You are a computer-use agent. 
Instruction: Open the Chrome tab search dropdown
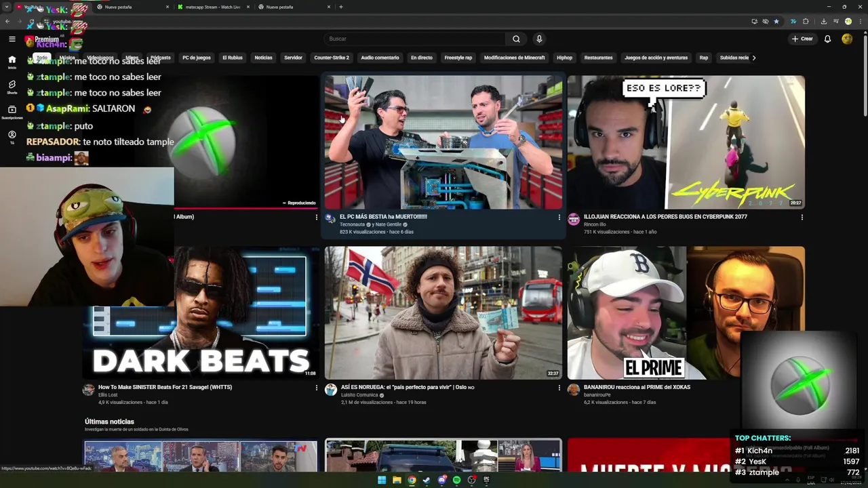[x=7, y=7]
